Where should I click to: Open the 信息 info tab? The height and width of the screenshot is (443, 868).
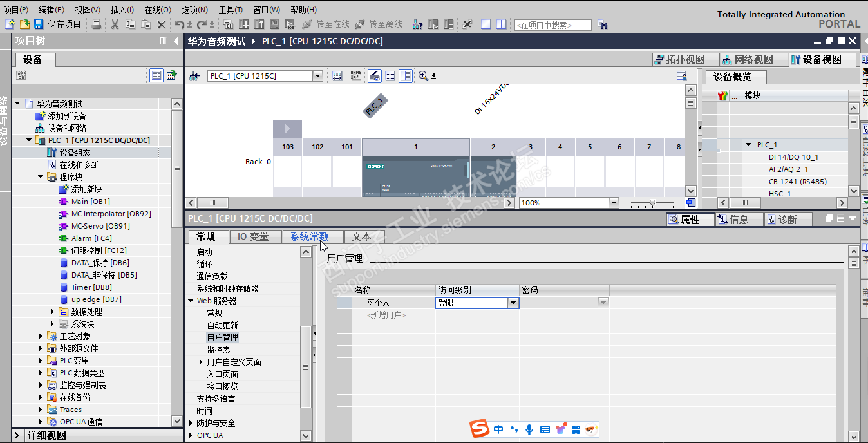pos(739,220)
